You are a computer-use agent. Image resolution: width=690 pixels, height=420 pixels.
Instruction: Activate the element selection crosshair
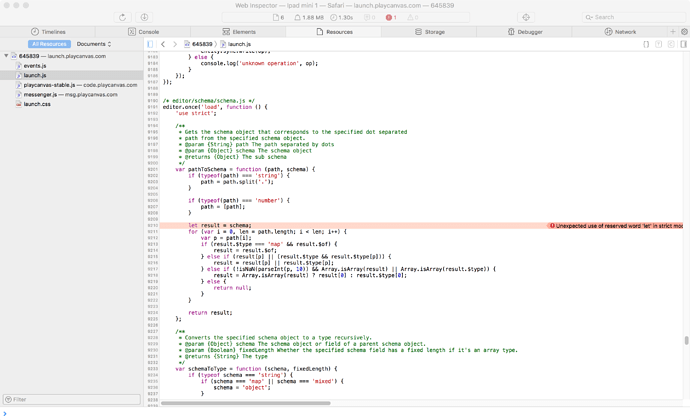click(526, 17)
